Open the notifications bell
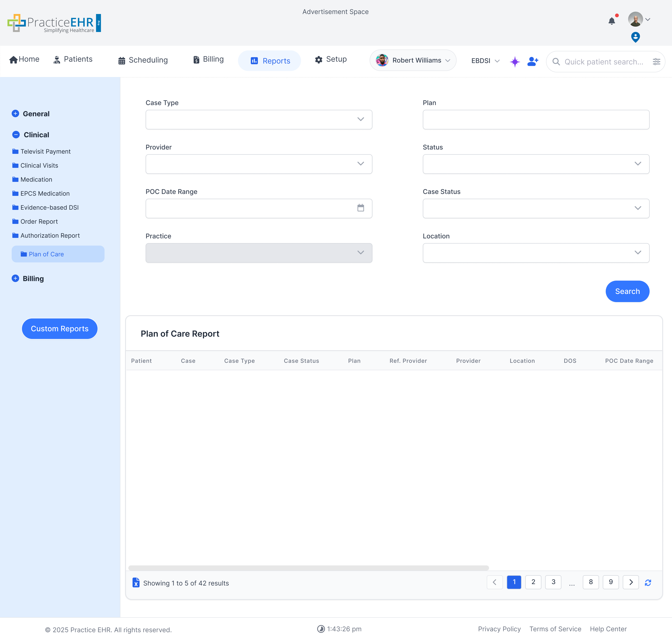Viewport: 672px width, 642px height. [x=612, y=21]
